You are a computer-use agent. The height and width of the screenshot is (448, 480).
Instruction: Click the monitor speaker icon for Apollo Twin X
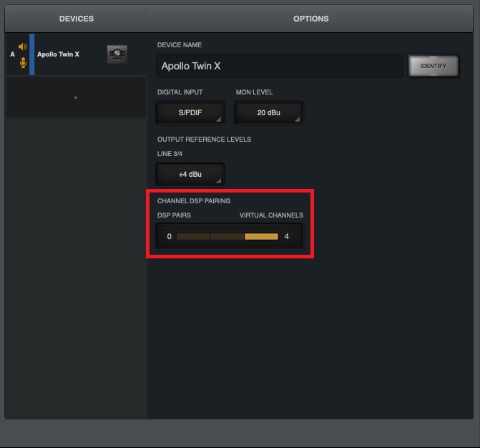23,47
